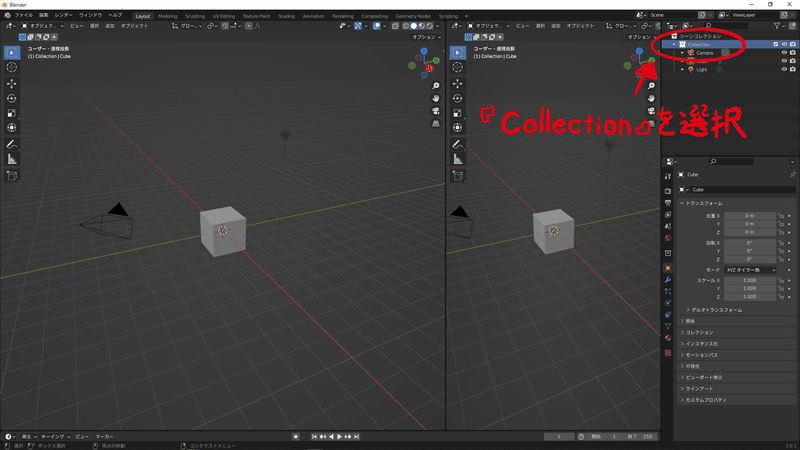This screenshot has width=800, height=450.
Task: Switch to the Shading workspace tab
Action: pos(286,16)
